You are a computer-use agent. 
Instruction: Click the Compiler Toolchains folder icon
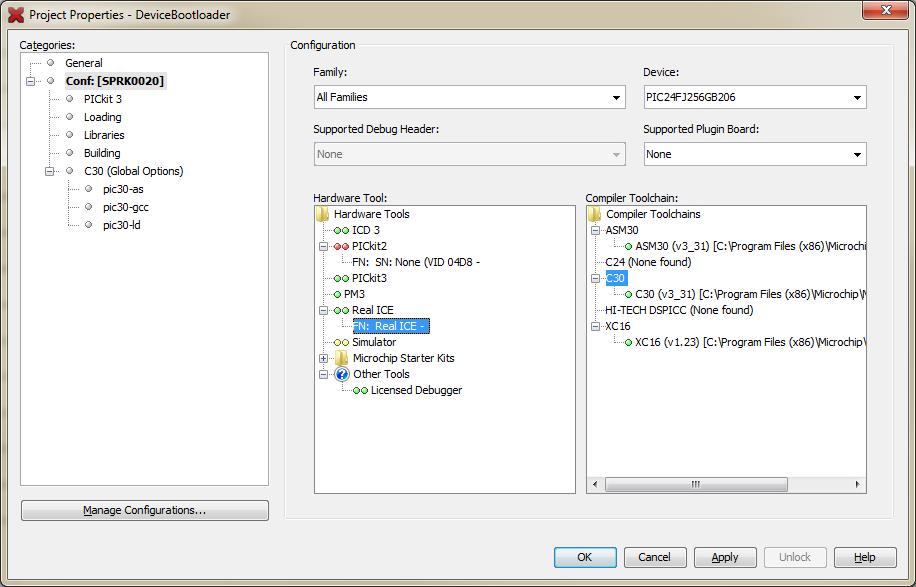[x=595, y=214]
